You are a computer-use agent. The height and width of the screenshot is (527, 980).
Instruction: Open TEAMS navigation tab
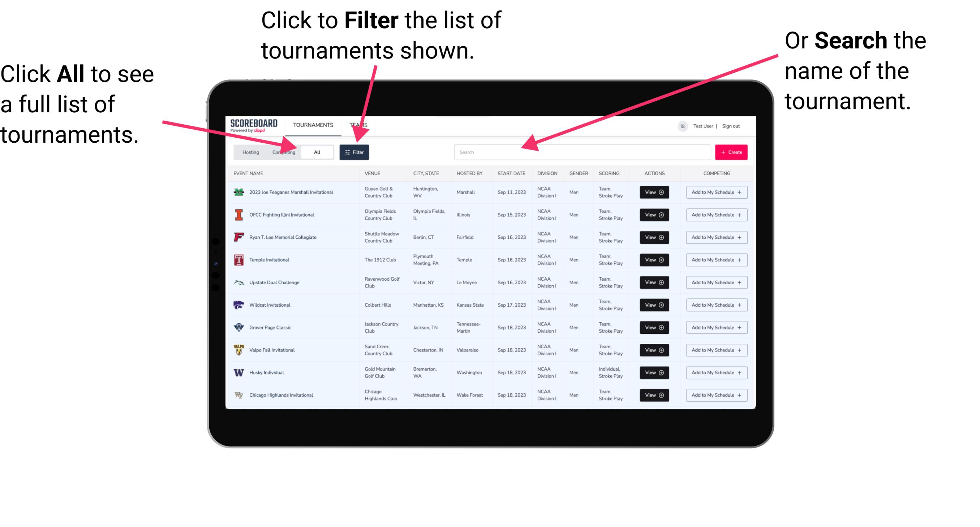[359, 125]
